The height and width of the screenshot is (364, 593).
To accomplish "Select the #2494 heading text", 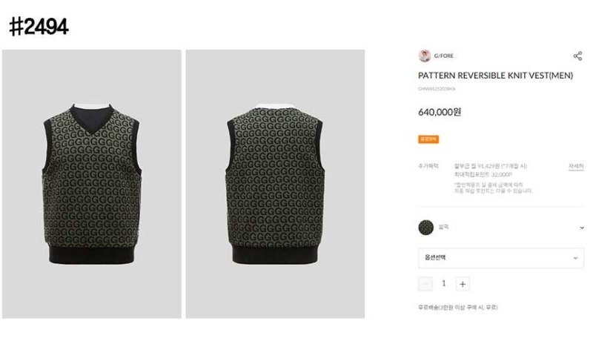I will coord(39,27).
